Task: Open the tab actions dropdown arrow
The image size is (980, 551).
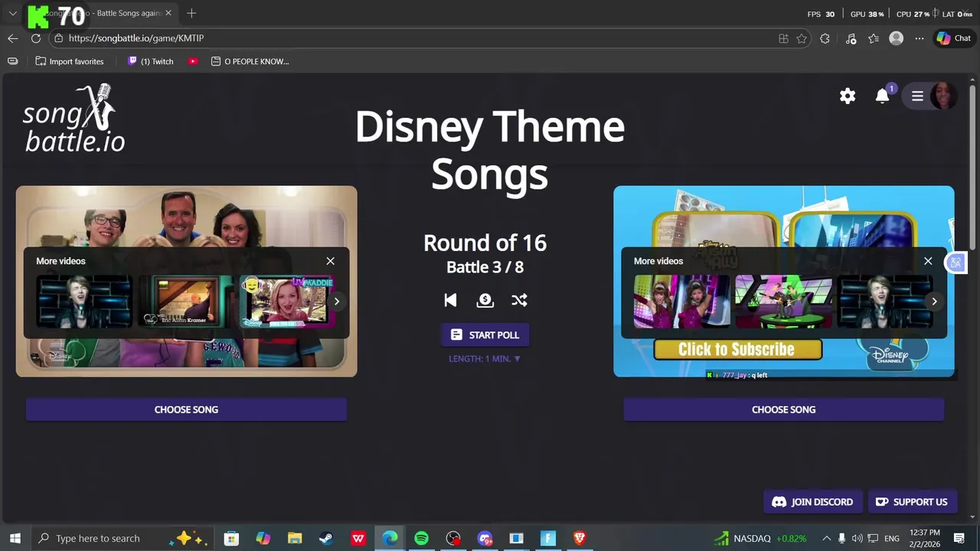Action: (12, 13)
